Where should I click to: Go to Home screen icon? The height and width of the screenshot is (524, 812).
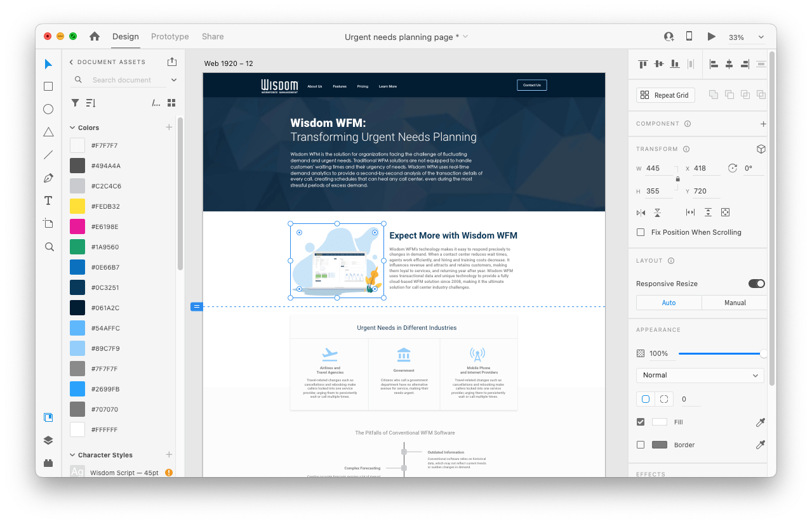tap(95, 37)
